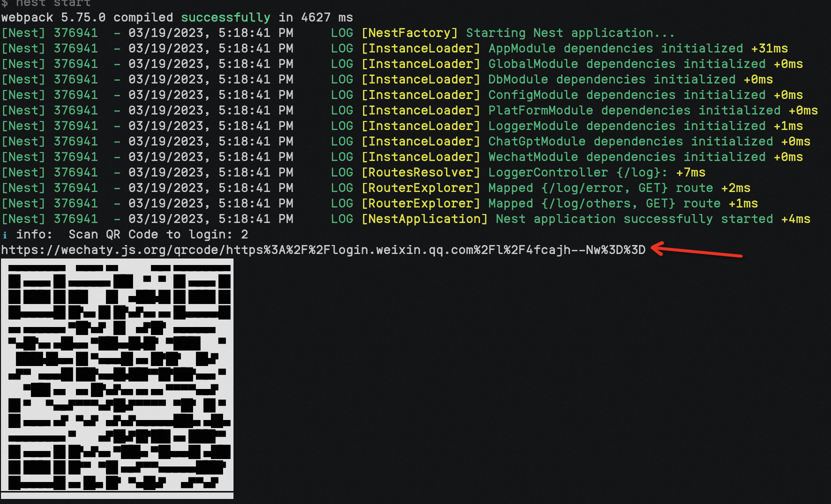Click the '[NestApplication]' tag
Viewport: 831px width, 504px height.
(424, 219)
